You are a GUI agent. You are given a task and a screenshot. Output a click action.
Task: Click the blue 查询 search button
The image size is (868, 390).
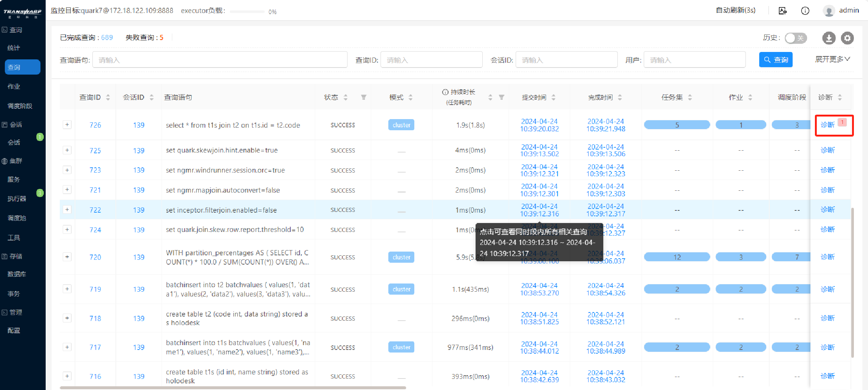point(776,60)
